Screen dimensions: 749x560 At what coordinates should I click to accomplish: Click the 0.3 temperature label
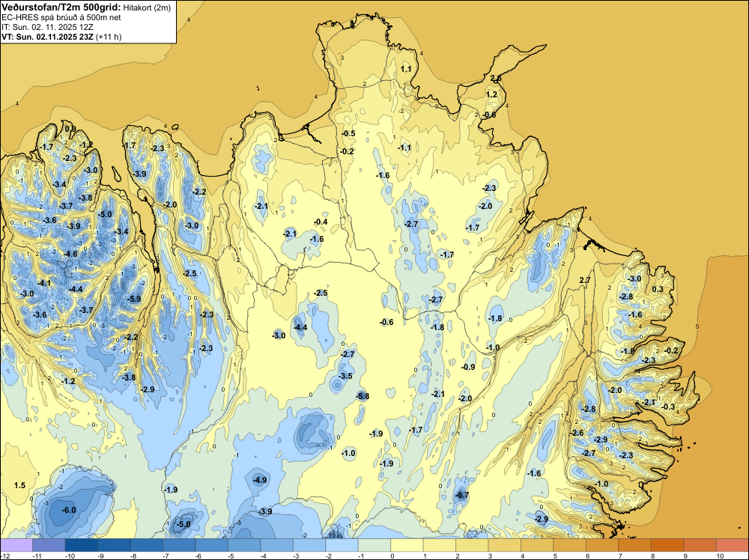tap(658, 289)
